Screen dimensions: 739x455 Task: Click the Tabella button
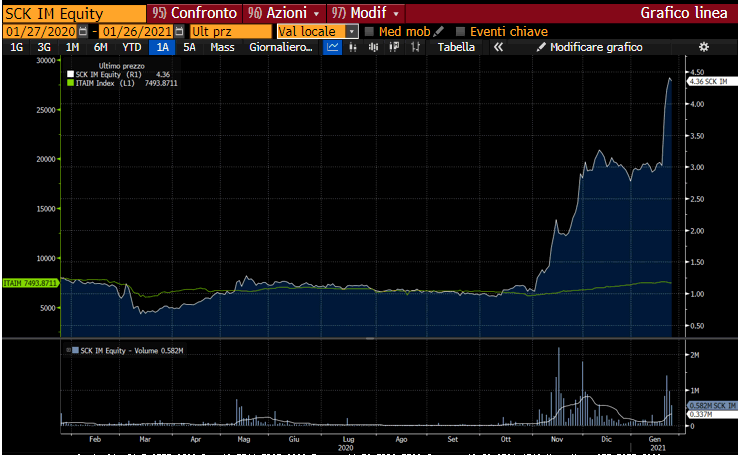tap(457, 47)
